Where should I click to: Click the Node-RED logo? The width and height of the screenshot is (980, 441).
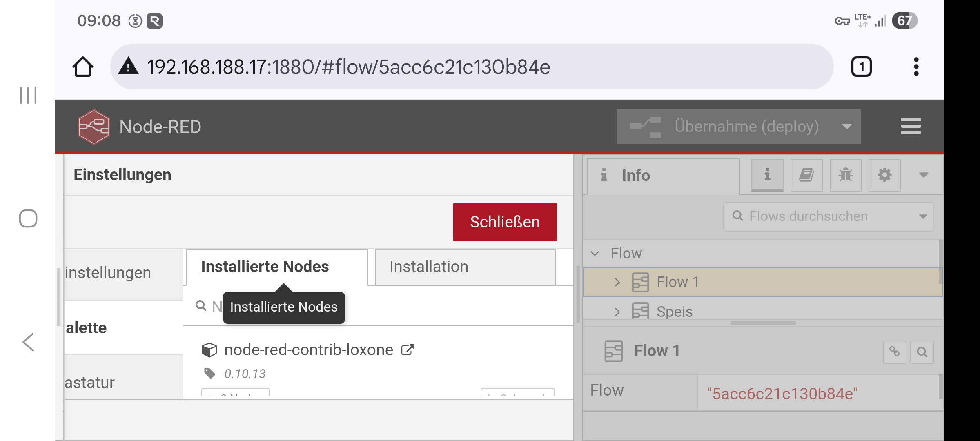point(94,127)
